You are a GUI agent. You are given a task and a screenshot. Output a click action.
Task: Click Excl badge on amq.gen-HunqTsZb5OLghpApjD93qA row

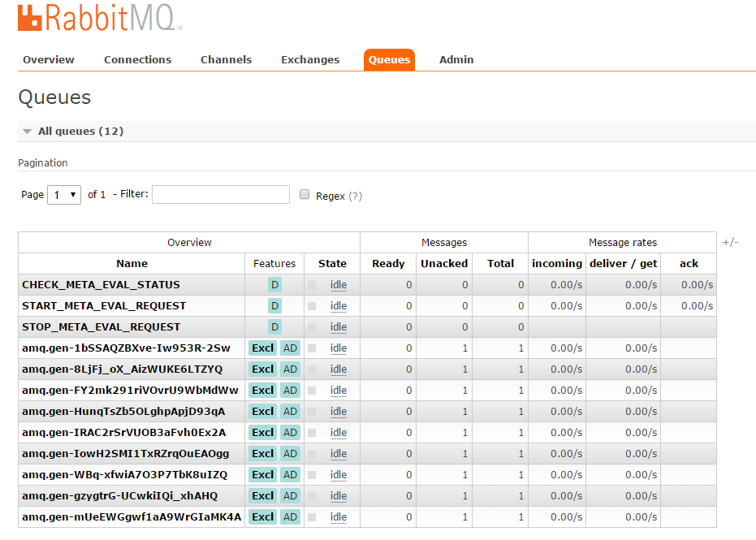point(263,412)
